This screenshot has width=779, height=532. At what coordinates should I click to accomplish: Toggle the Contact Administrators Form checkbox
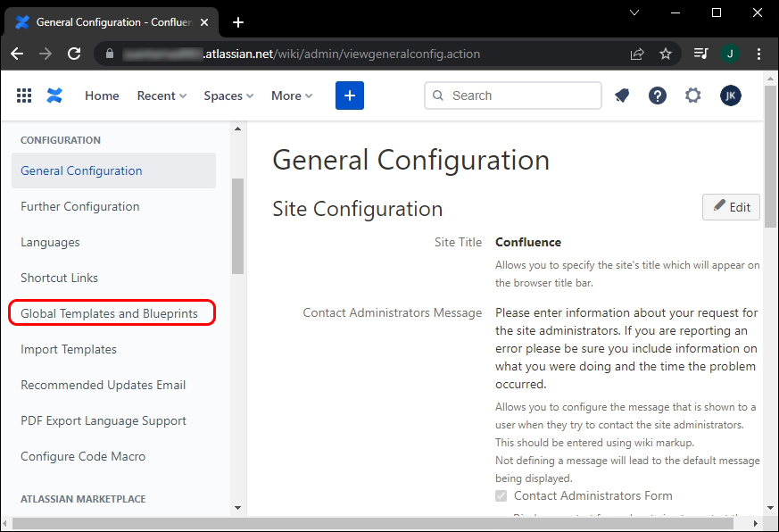click(501, 495)
